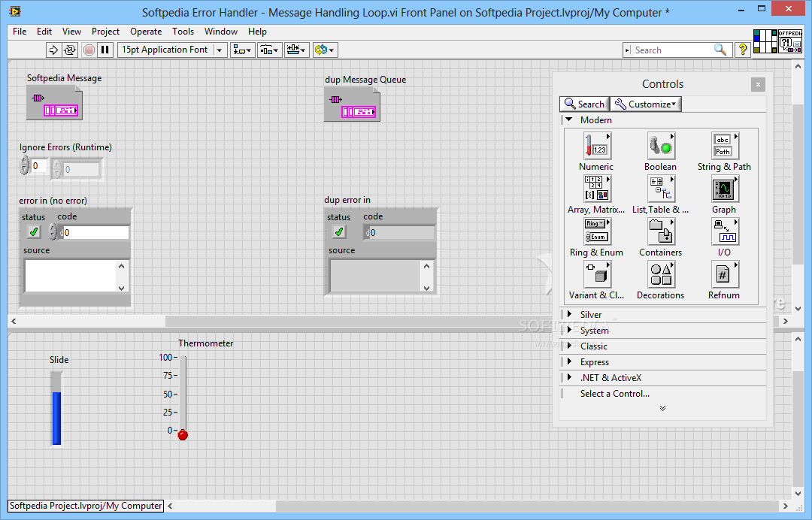Click the blue Slide control
This screenshot has width=812, height=520.
56,408
